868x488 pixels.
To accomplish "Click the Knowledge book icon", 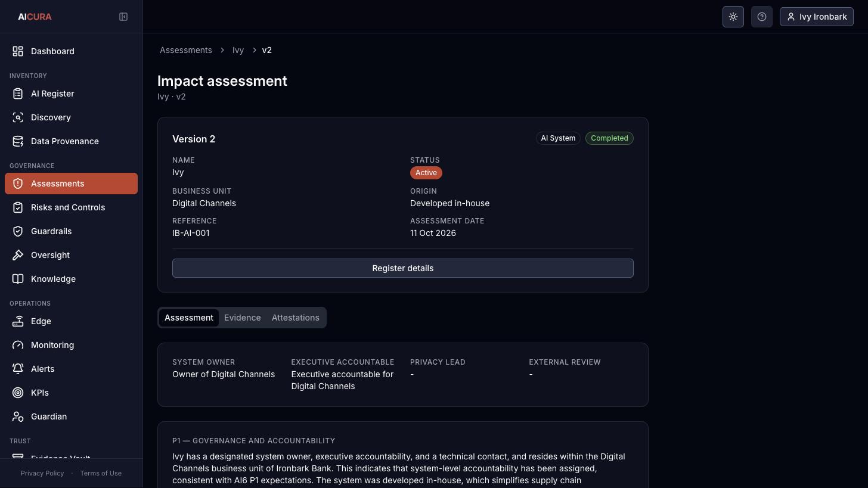I will click(18, 279).
